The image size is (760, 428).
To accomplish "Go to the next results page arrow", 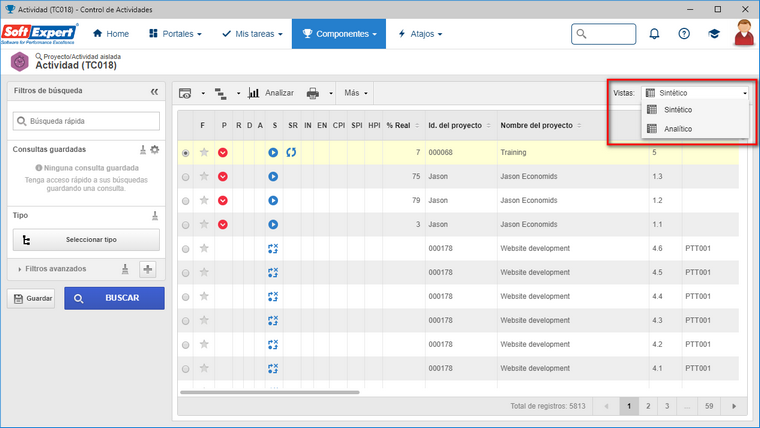I will 734,406.
